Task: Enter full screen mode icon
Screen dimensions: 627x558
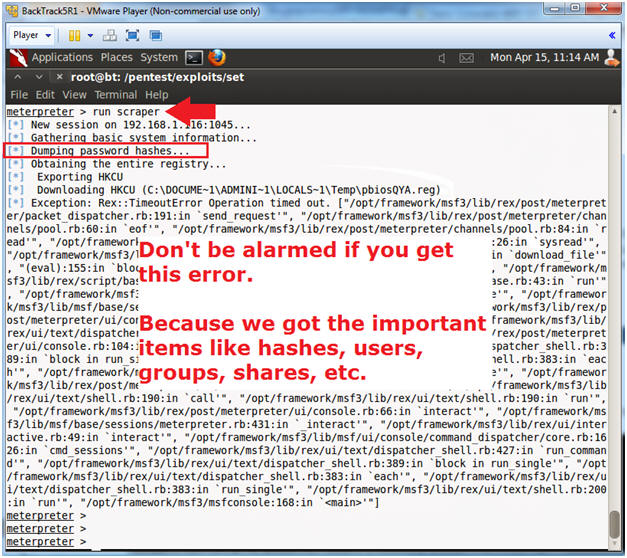Action: [132, 36]
